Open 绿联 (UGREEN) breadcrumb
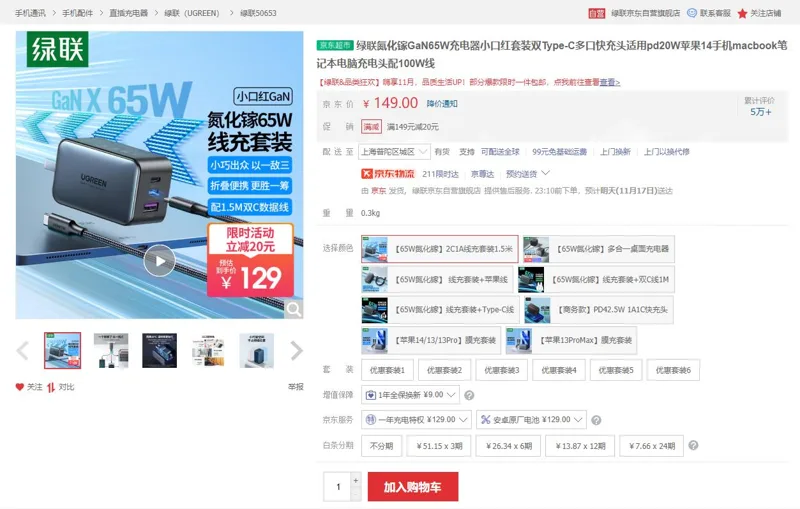Image resolution: width=800 pixels, height=509 pixels. 192,13
